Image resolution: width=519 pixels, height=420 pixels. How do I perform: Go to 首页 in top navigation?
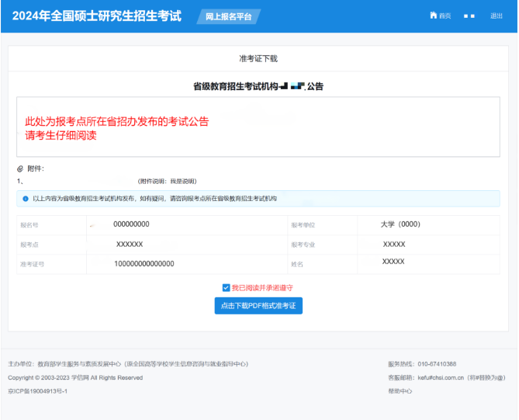pos(444,16)
